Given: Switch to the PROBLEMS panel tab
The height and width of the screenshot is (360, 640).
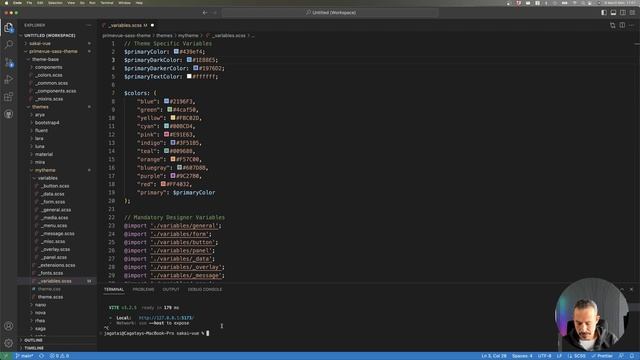Looking at the screenshot, I should [143, 289].
